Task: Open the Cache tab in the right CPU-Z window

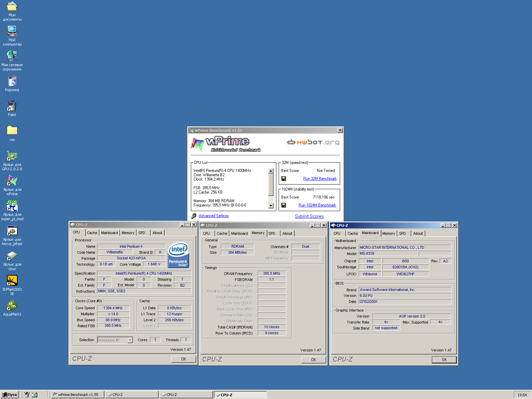Action: point(353,233)
